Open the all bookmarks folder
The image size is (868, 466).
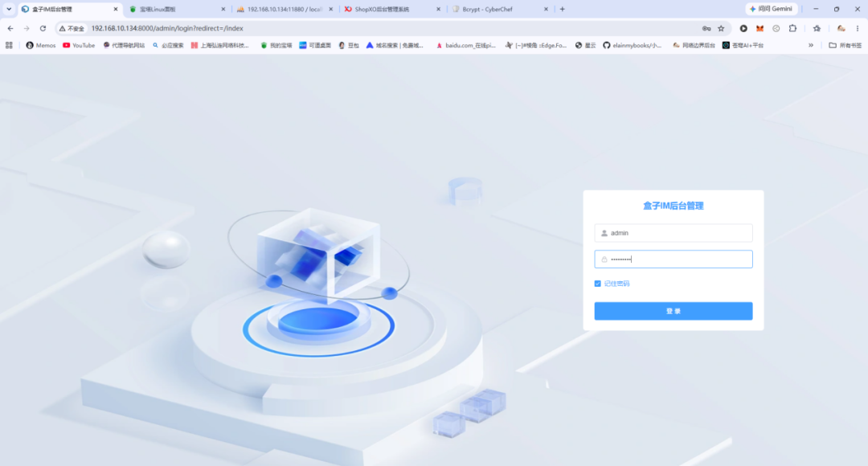(x=845, y=45)
